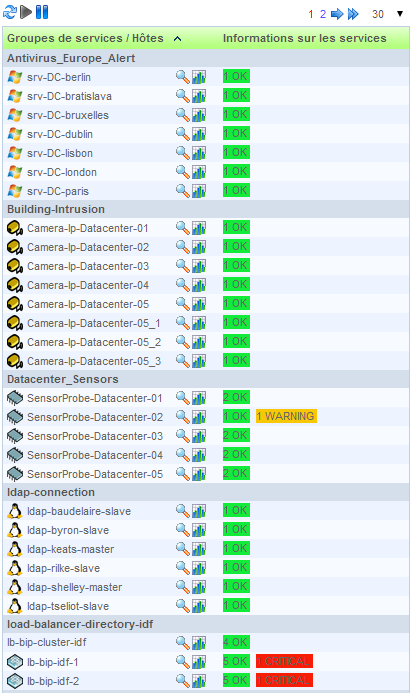The height and width of the screenshot is (693, 412).
Task: Click the Informations sur les services header
Action: tap(305, 38)
